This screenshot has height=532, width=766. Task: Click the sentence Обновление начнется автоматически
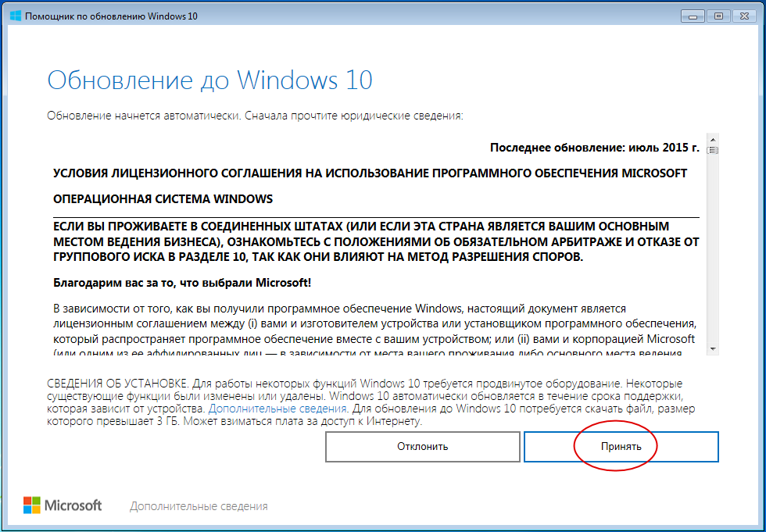click(144, 116)
